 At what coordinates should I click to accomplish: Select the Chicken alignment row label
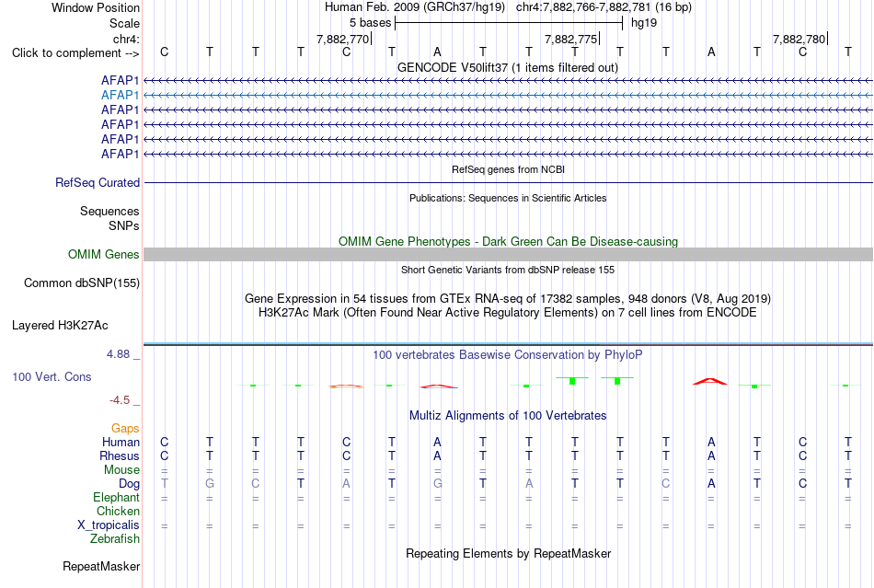[118, 511]
